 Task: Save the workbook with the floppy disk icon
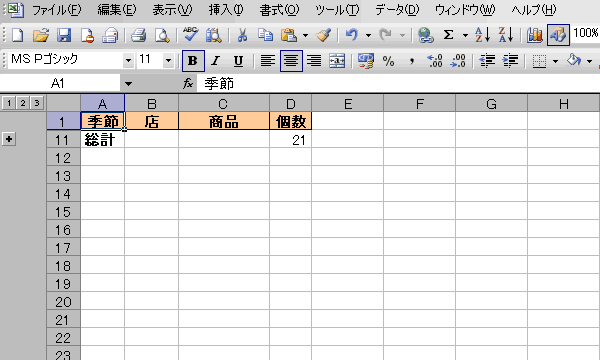tap(64, 35)
